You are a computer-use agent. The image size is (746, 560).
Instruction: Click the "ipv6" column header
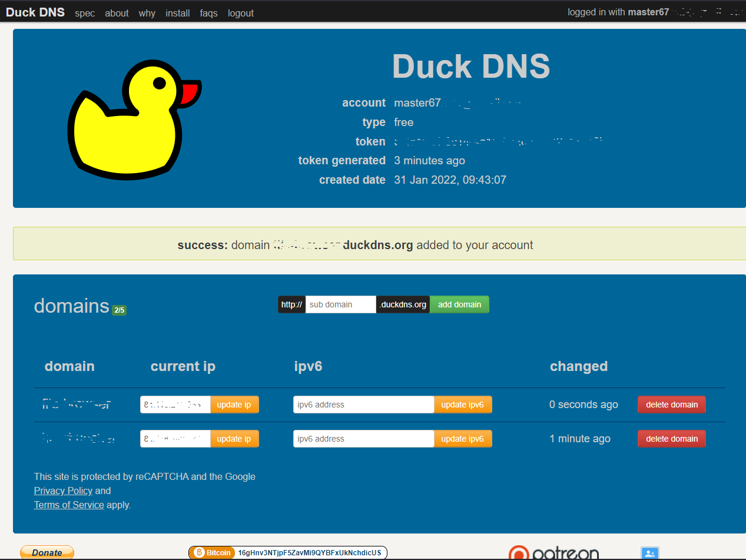[x=308, y=366]
